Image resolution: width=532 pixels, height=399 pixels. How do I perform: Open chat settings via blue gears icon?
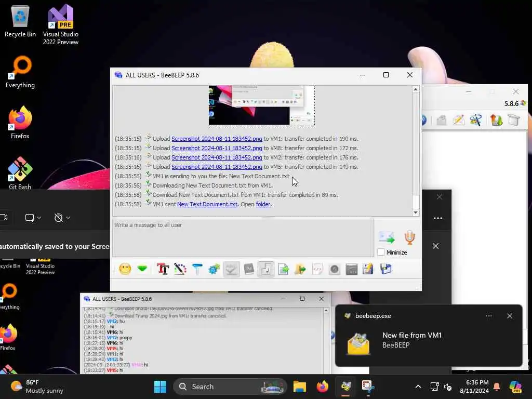[x=214, y=270]
